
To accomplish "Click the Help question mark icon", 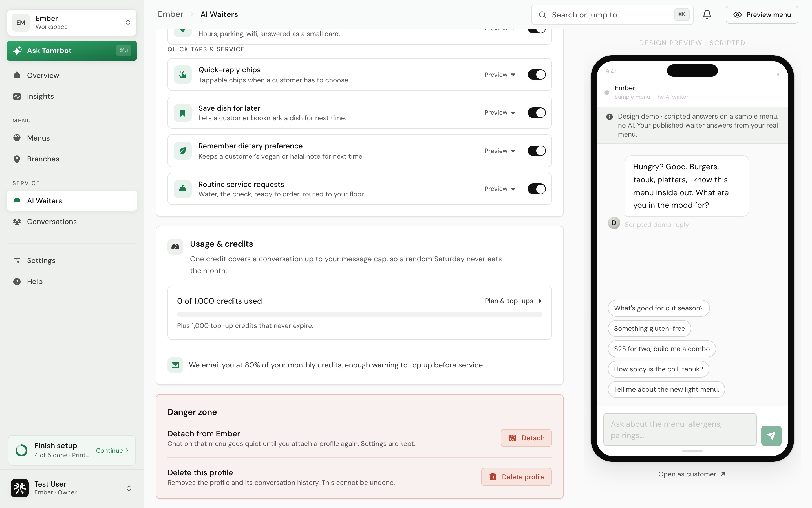I will 17,282.
